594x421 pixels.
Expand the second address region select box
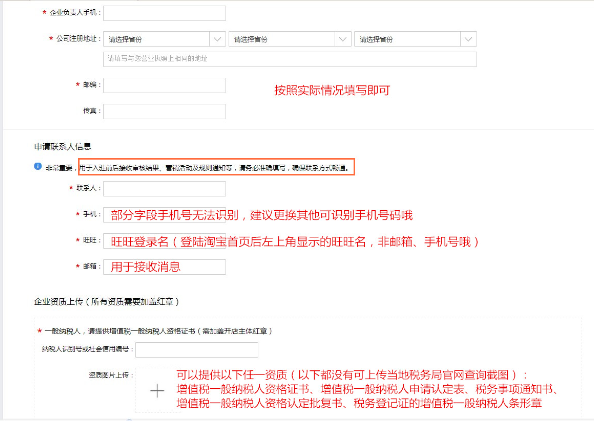tap(290, 39)
